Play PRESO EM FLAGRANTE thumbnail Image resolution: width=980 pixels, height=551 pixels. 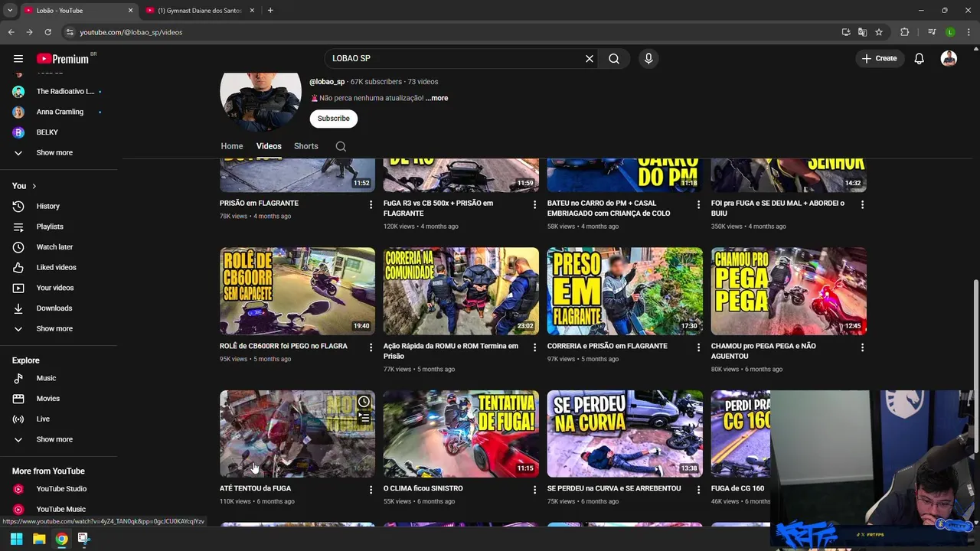[625, 291]
